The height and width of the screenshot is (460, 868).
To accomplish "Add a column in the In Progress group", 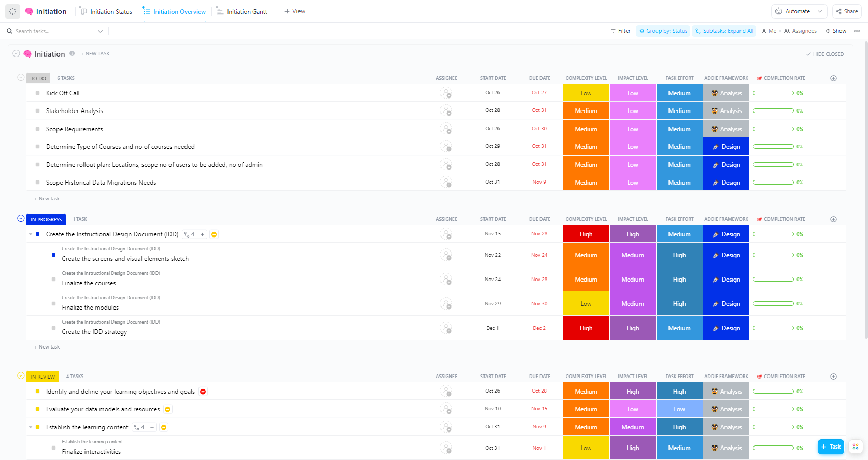I will point(833,219).
